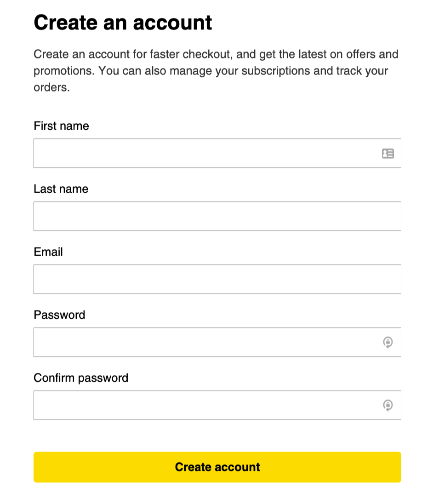Click the First name label
This screenshot has height=504, width=433.
click(61, 126)
